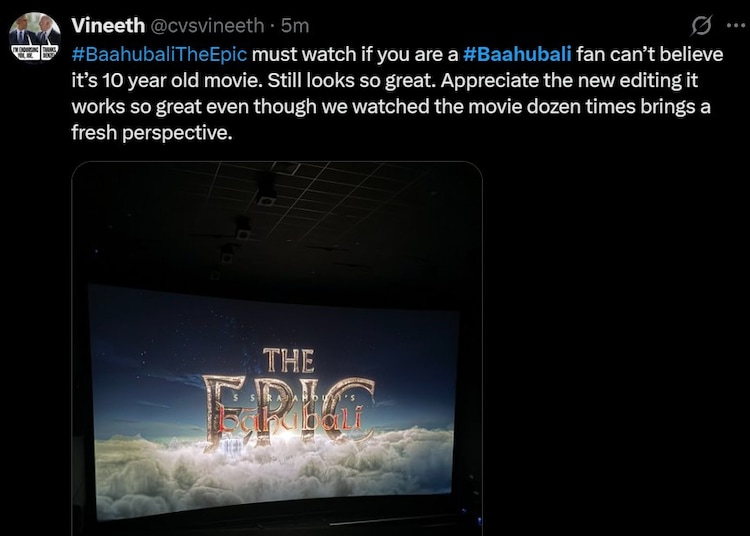The image size is (750, 536).
Task: Click the display name Vineeth
Action: coord(108,25)
